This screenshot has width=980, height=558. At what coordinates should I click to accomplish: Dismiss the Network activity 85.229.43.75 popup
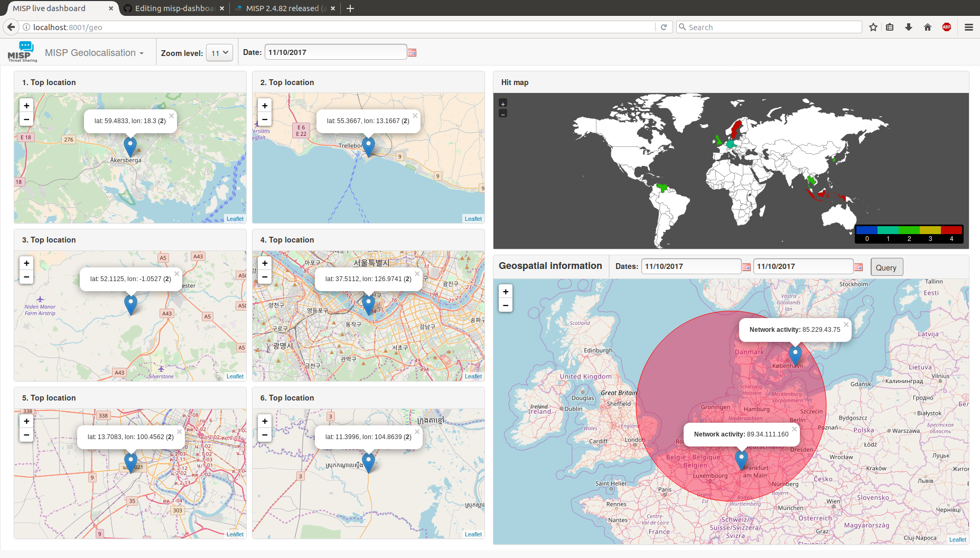[846, 324]
